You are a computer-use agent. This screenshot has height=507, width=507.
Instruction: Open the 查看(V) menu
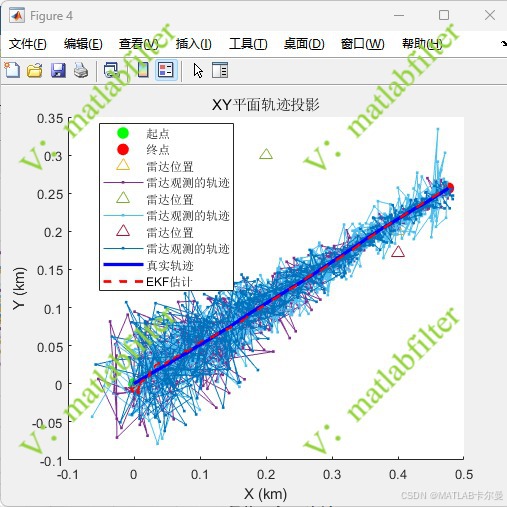click(x=138, y=44)
